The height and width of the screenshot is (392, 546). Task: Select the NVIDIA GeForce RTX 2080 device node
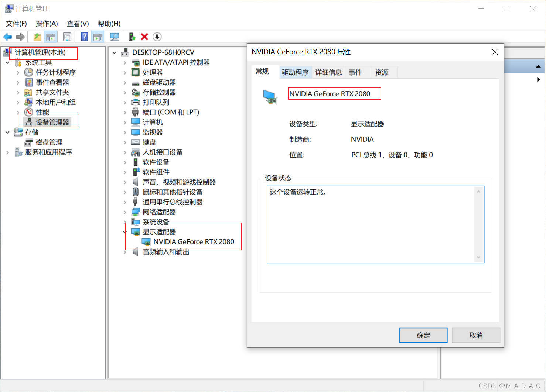pos(194,242)
